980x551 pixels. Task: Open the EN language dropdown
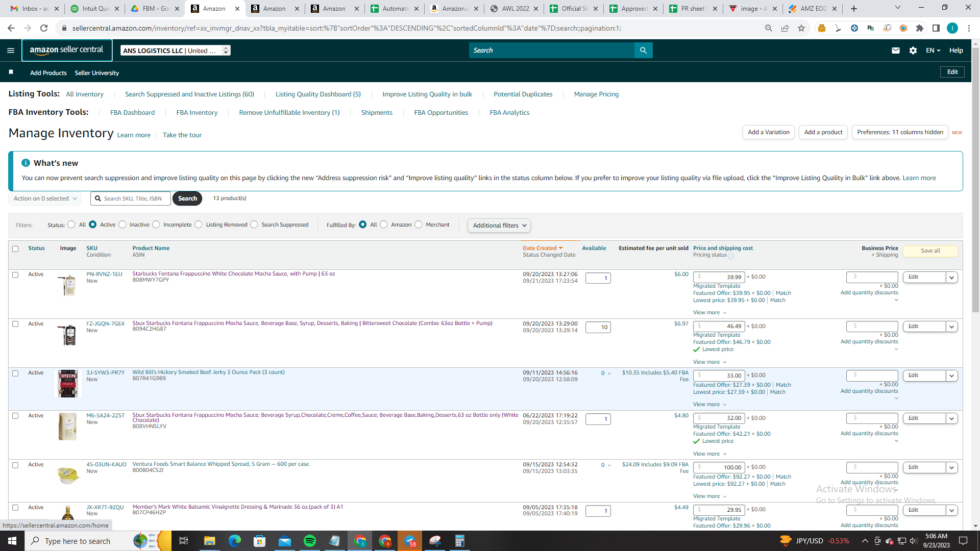(933, 51)
